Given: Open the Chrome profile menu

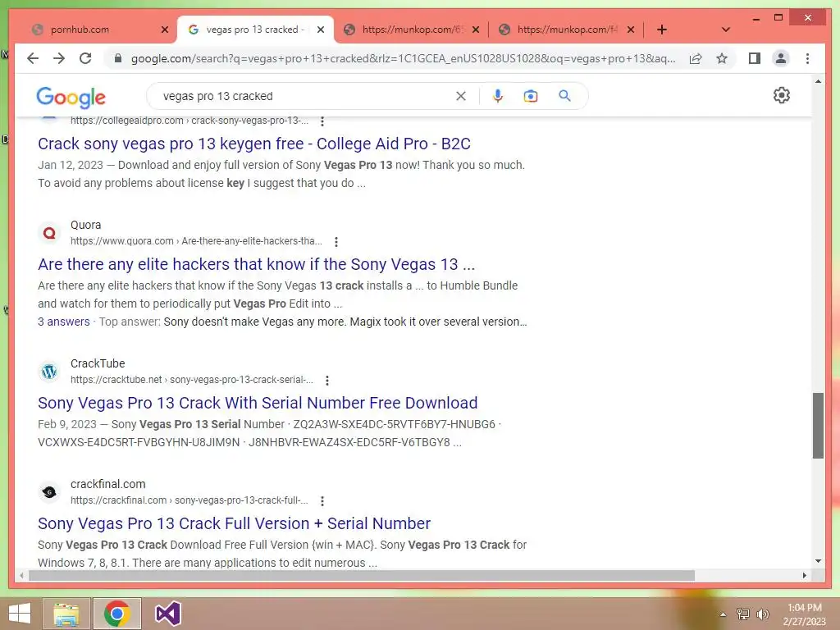Looking at the screenshot, I should point(781,58).
